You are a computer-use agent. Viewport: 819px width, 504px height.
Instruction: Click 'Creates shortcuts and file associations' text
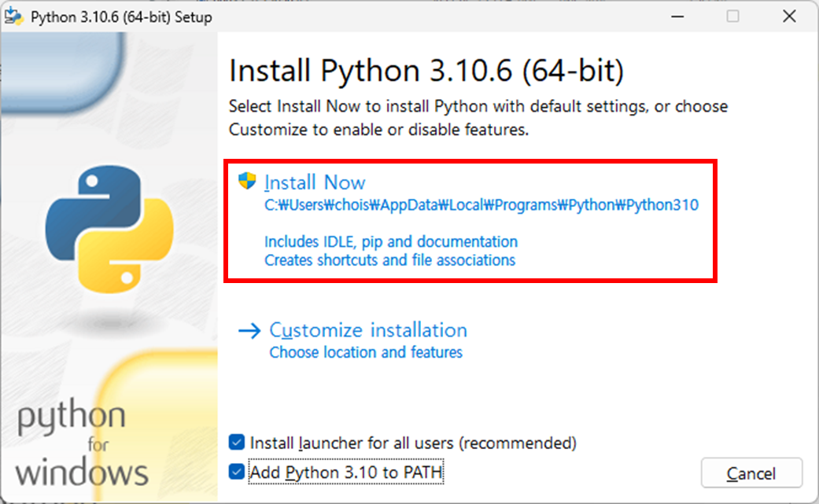point(389,260)
